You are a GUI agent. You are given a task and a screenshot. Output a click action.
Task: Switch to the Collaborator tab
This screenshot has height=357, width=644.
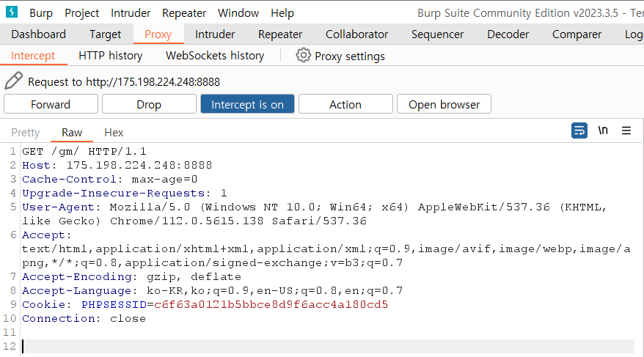pos(357,34)
